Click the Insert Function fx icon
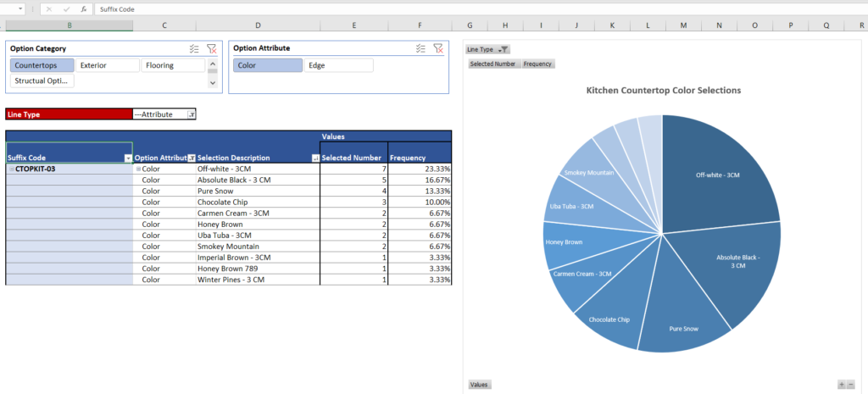Screen dimensions: 868x394 [x=84, y=8]
